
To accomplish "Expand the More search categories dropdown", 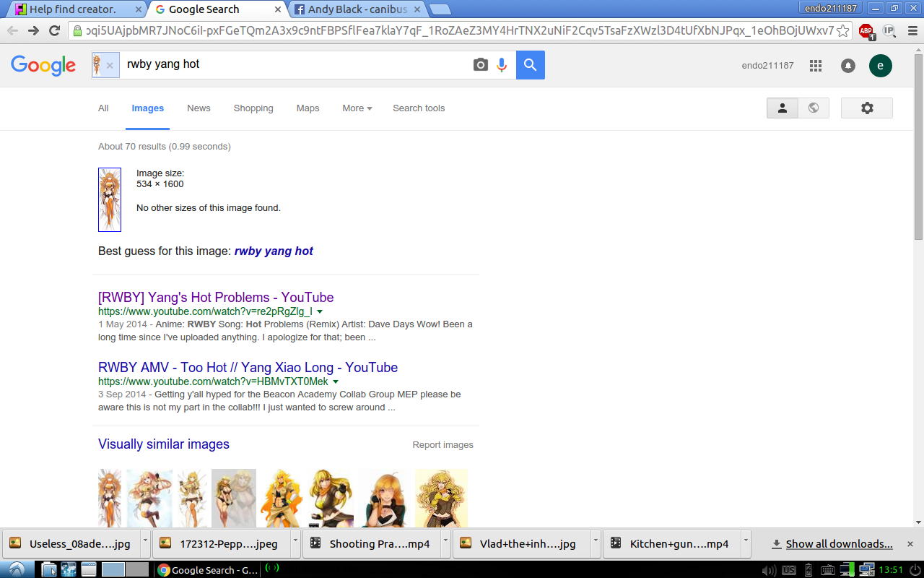I will click(357, 108).
